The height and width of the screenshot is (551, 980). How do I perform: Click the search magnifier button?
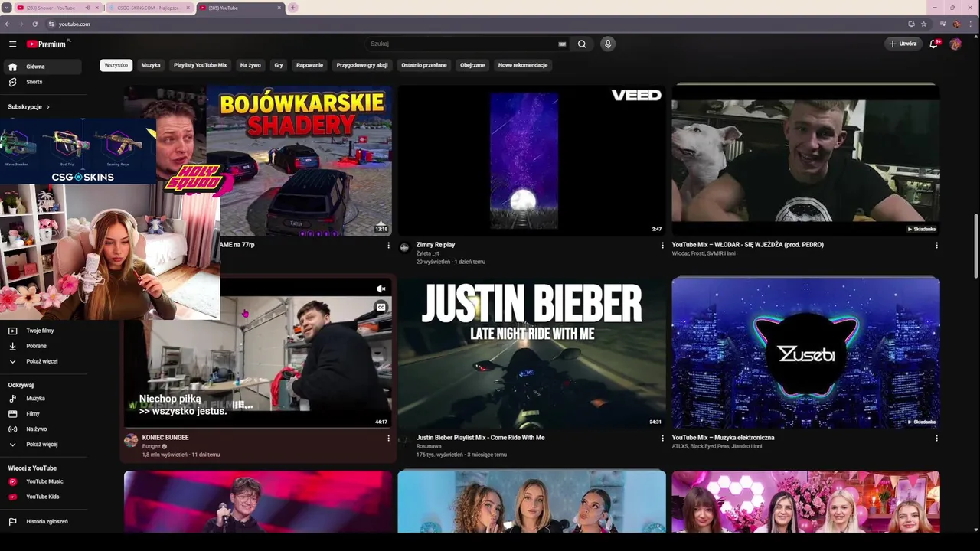tap(582, 44)
